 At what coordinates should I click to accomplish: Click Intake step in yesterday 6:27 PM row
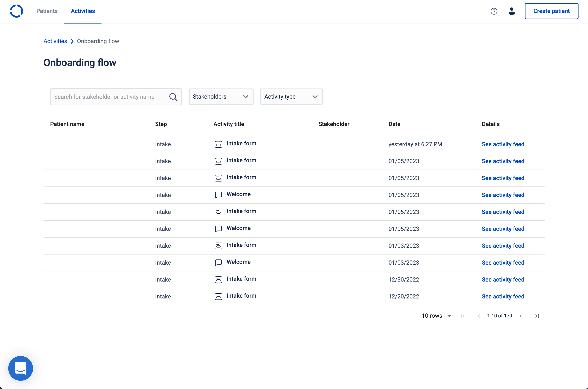163,144
